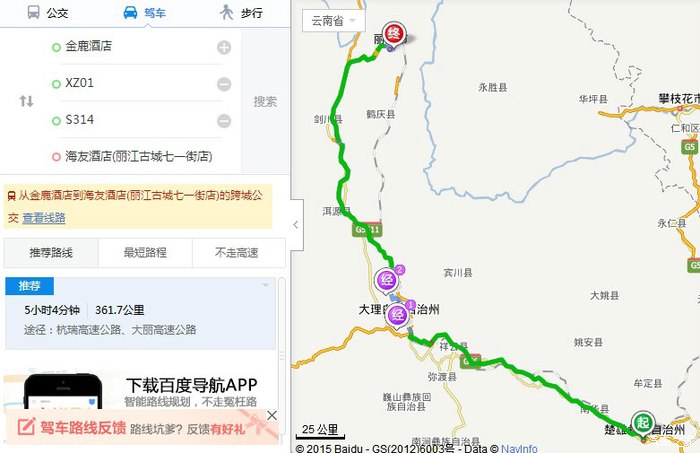Switch to 公交 bus tab
700x453 pixels.
tap(47, 12)
